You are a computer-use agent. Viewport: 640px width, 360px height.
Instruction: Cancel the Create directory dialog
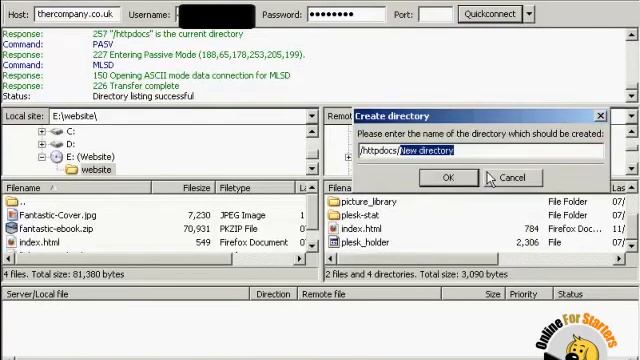point(512,178)
